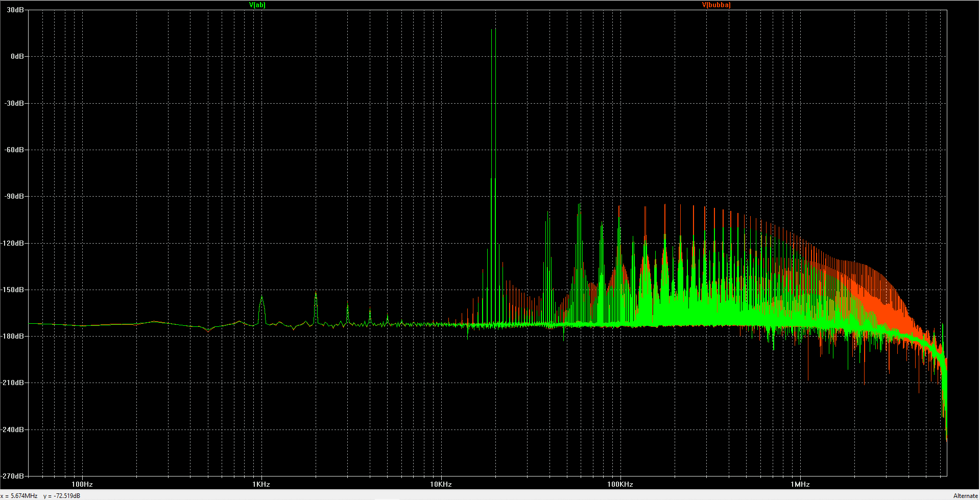Click the 10KHz frequency axis label
The height and width of the screenshot is (500, 980).
(441, 484)
